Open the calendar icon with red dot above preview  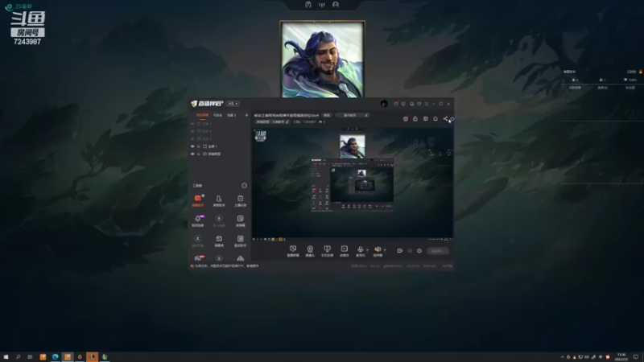[406, 118]
